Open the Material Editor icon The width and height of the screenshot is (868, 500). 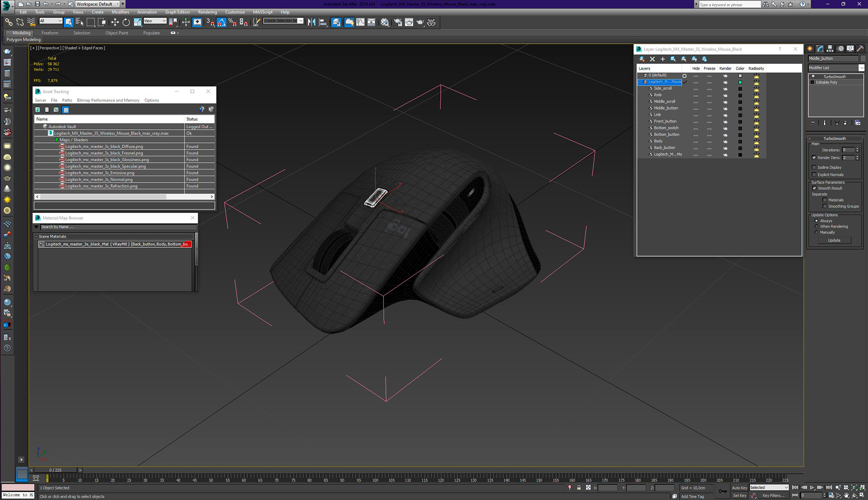tap(385, 22)
